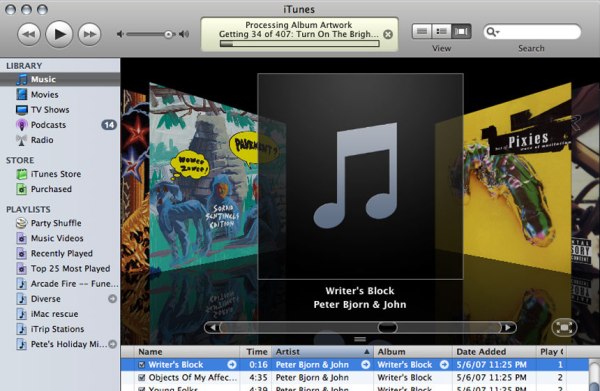The width and height of the screenshot is (600, 391).
Task: Click the Cover Flow scrollbar thumb
Action: (x=387, y=327)
